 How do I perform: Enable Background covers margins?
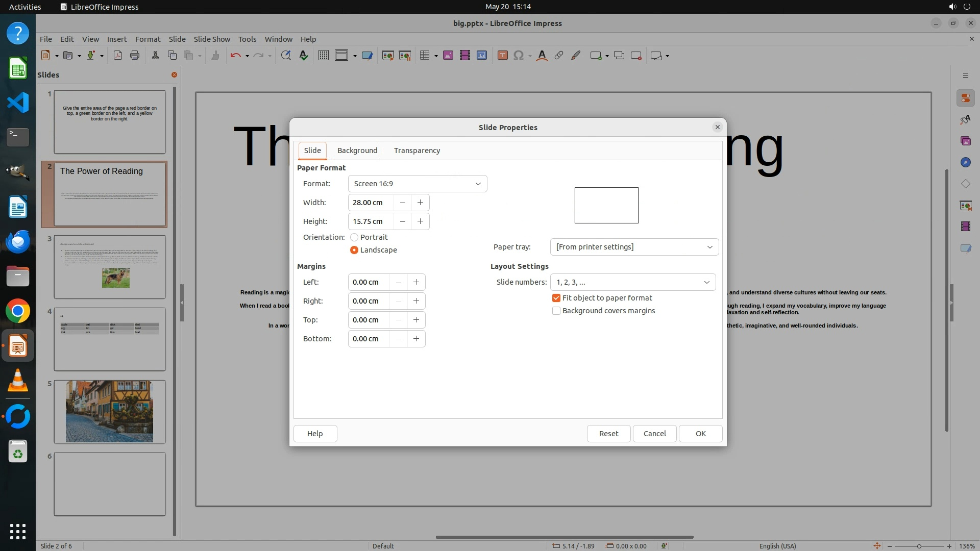556,311
